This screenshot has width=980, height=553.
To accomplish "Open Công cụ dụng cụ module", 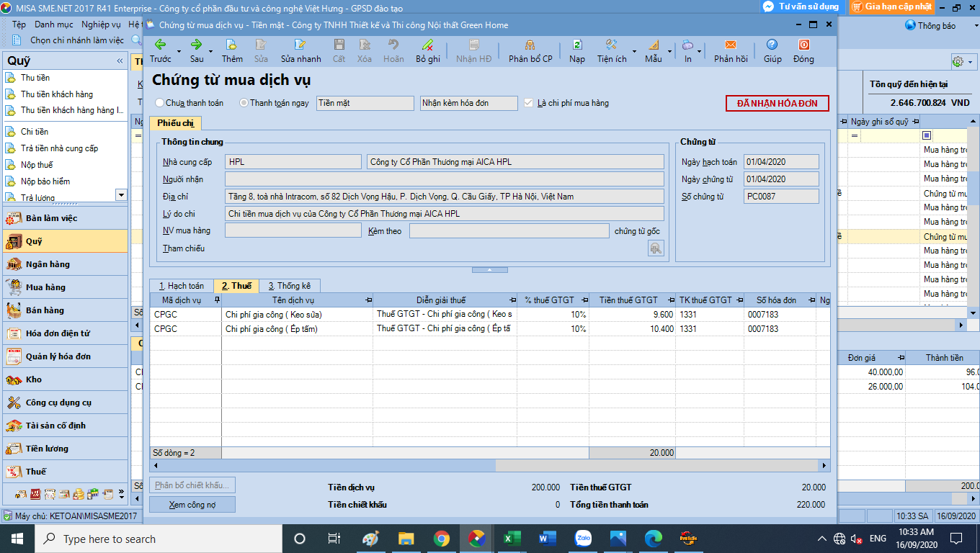I will tap(66, 403).
